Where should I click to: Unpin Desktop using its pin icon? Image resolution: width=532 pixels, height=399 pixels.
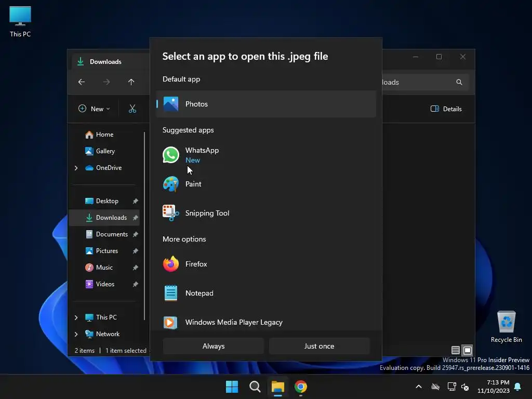136,201
